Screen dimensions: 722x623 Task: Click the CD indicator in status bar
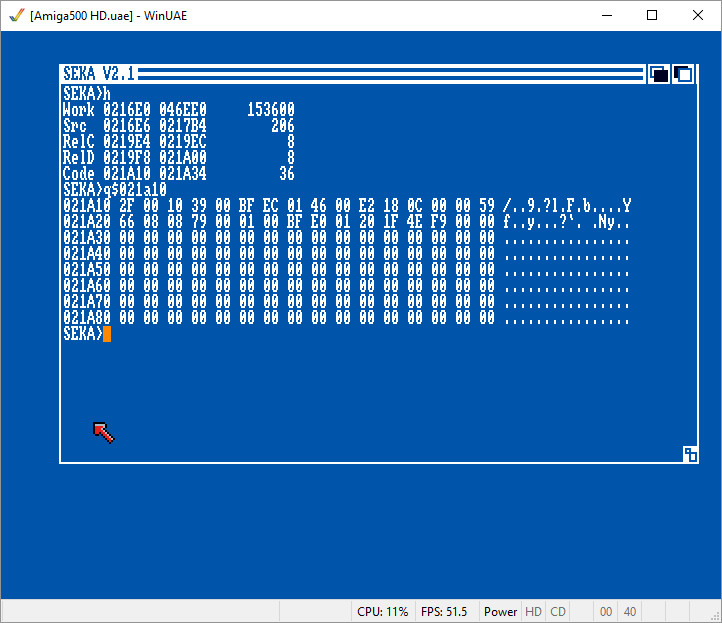(x=558, y=611)
